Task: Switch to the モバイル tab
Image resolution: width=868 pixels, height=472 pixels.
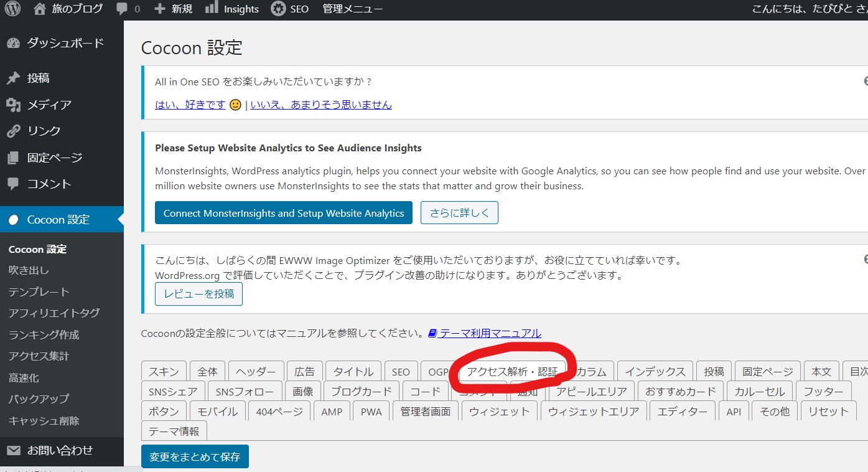Action: pos(217,412)
